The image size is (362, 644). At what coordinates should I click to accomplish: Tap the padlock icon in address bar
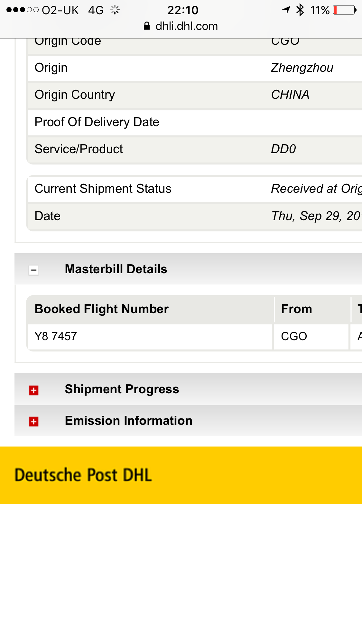147,26
